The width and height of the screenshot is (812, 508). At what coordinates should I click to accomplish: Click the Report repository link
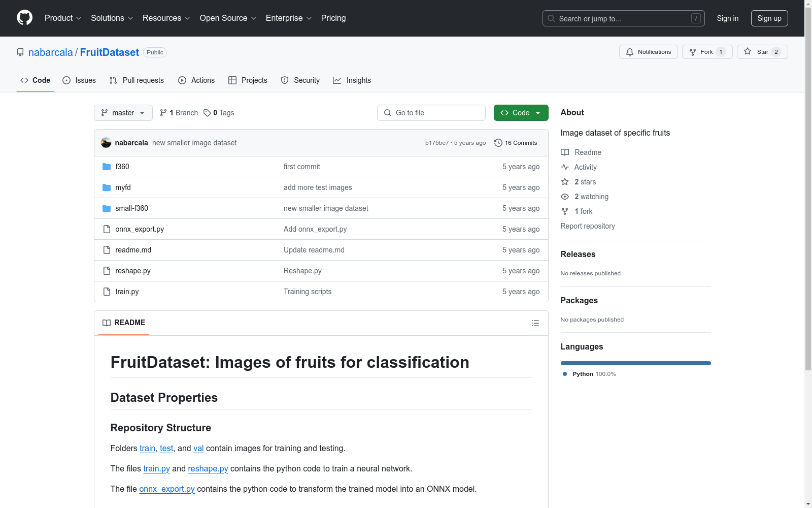pyautogui.click(x=587, y=226)
